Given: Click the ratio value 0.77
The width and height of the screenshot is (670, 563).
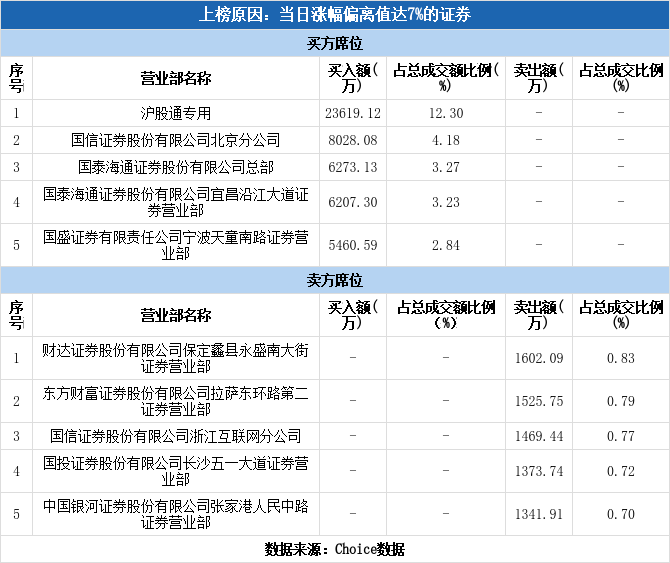Looking at the screenshot, I should tap(621, 436).
